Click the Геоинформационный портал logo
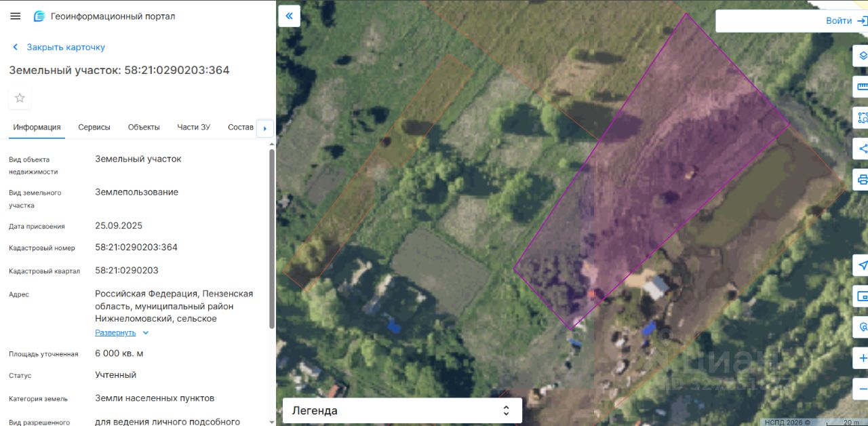868x426 pixels. [104, 16]
